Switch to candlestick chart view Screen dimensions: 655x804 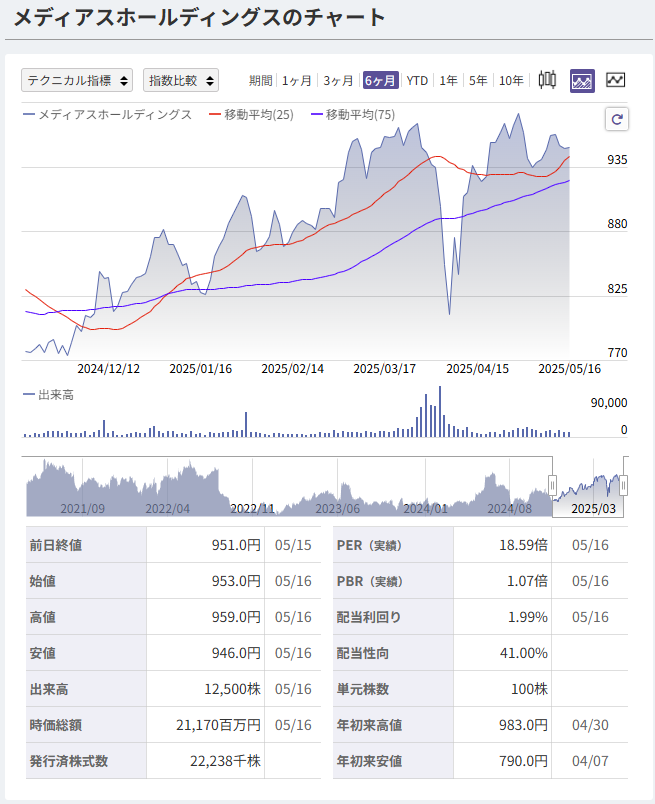click(x=547, y=81)
